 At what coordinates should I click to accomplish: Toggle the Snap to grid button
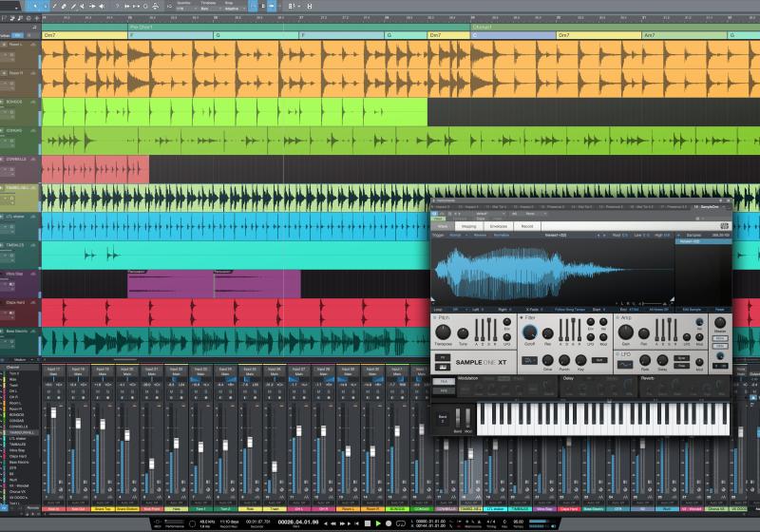pos(253,7)
